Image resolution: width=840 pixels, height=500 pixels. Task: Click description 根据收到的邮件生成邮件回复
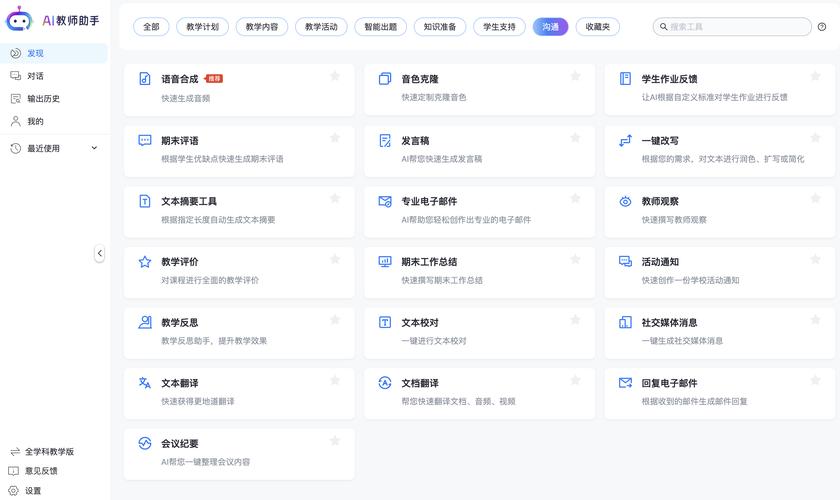(694, 401)
